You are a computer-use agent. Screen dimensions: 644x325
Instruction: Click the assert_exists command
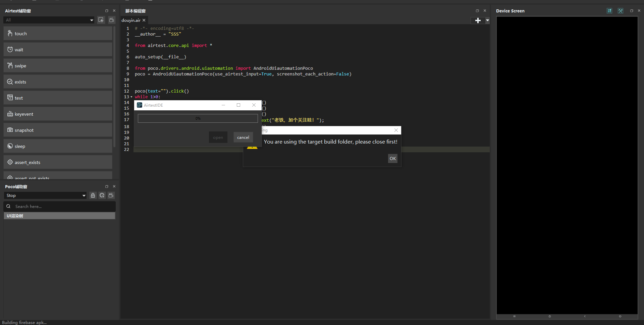point(58,162)
